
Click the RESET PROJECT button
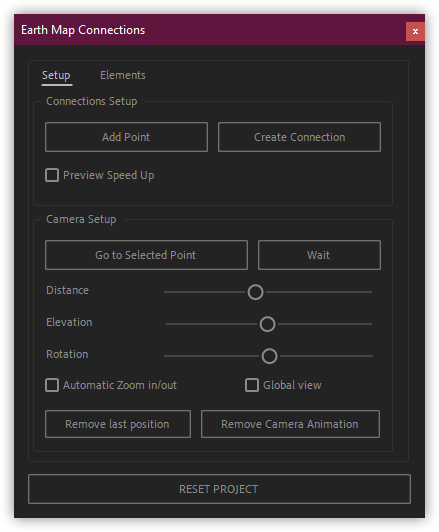(219, 489)
